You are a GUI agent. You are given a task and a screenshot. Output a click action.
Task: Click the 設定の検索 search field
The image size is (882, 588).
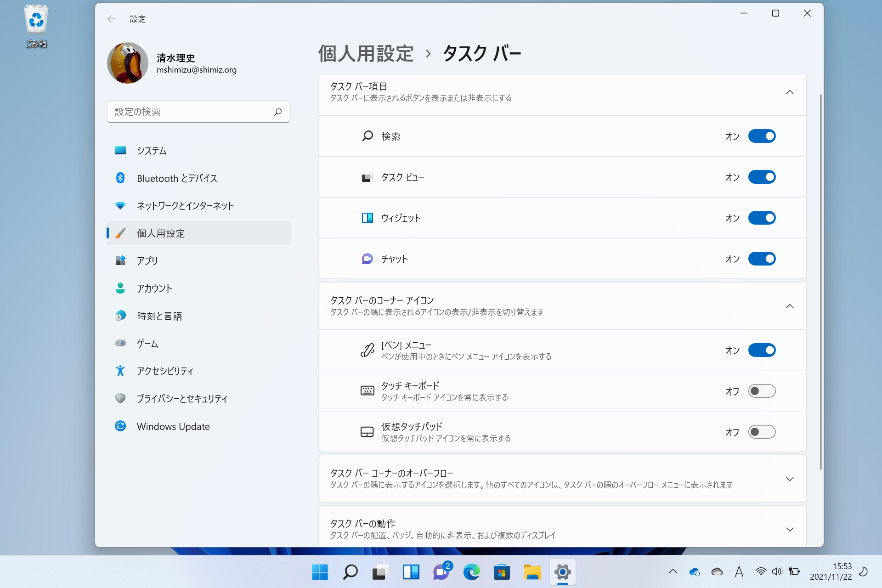[198, 112]
